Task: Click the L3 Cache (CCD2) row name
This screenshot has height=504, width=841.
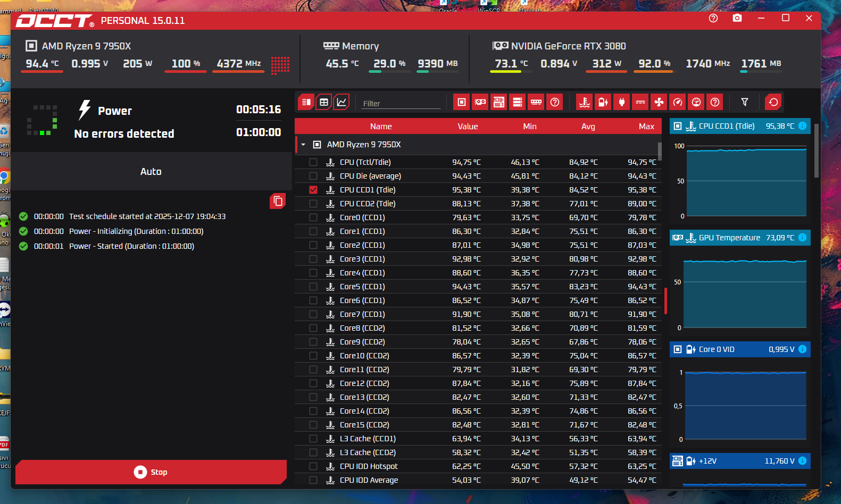Action: coord(368,452)
